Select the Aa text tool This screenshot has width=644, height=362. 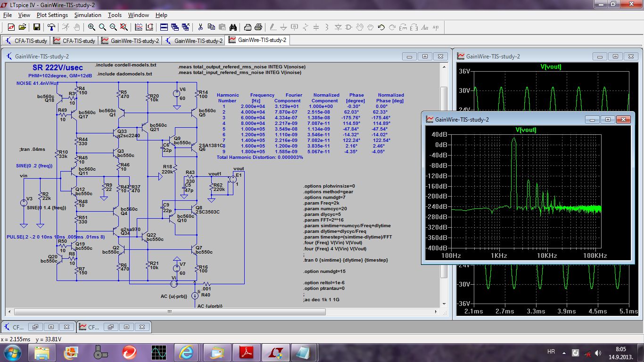coord(426,27)
